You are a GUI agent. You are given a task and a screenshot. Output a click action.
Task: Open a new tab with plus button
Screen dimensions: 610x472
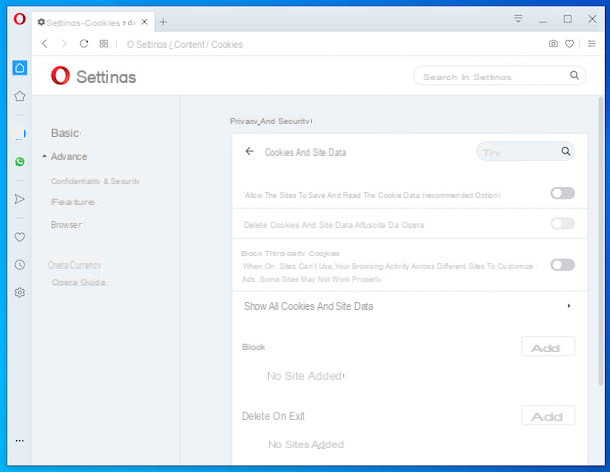pyautogui.click(x=163, y=22)
